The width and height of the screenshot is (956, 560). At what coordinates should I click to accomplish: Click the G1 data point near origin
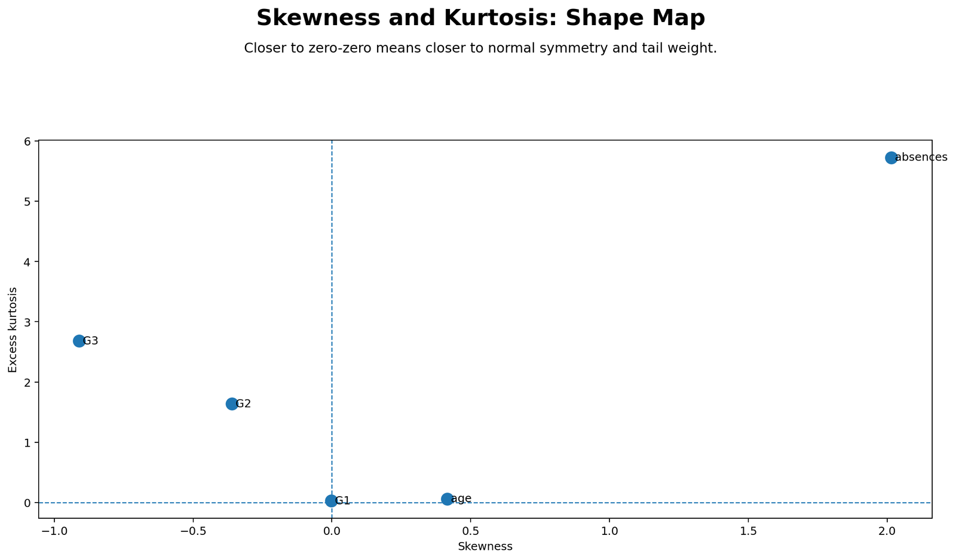331,501
